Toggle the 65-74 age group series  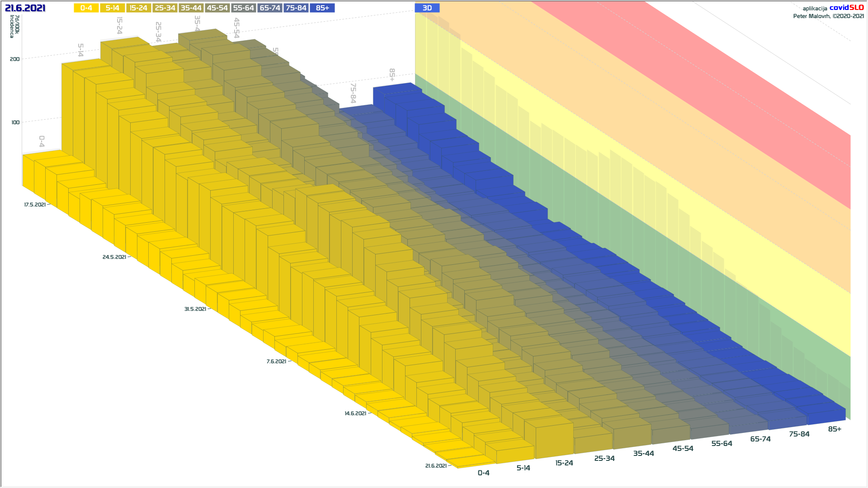(x=270, y=8)
